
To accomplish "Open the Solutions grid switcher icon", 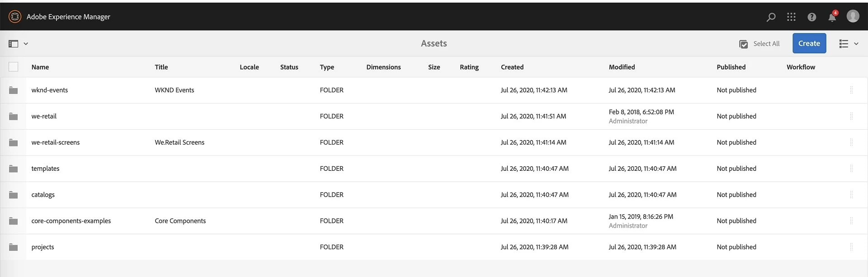I will tap(791, 17).
